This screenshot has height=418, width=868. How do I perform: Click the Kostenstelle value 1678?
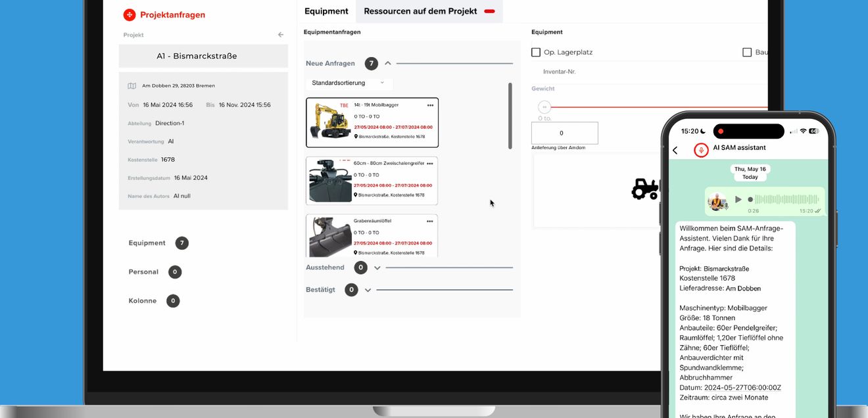tap(168, 160)
